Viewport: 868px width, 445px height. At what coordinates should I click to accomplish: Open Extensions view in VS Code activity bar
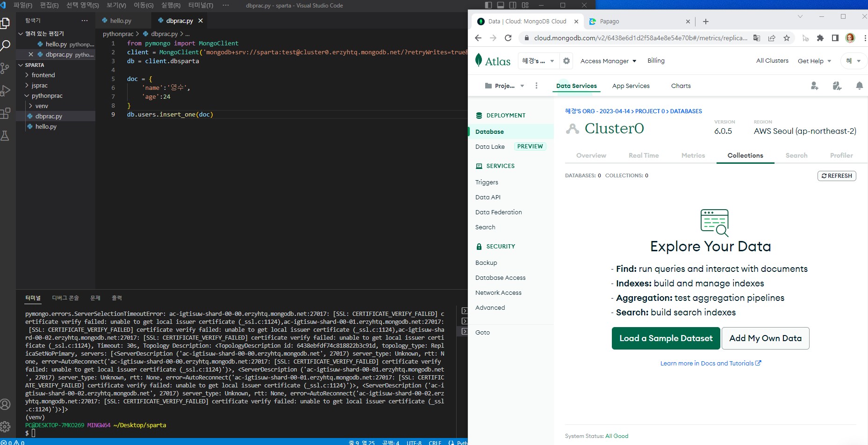tap(5, 113)
